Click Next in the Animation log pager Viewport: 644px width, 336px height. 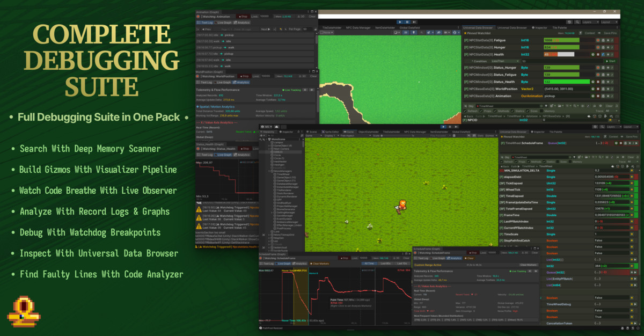click(x=266, y=29)
